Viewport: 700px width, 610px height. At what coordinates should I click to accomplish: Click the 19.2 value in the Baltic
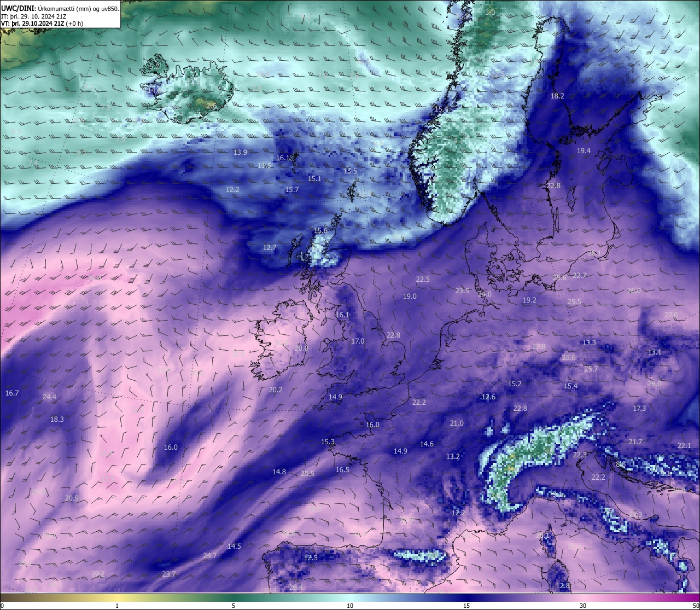[x=529, y=300]
